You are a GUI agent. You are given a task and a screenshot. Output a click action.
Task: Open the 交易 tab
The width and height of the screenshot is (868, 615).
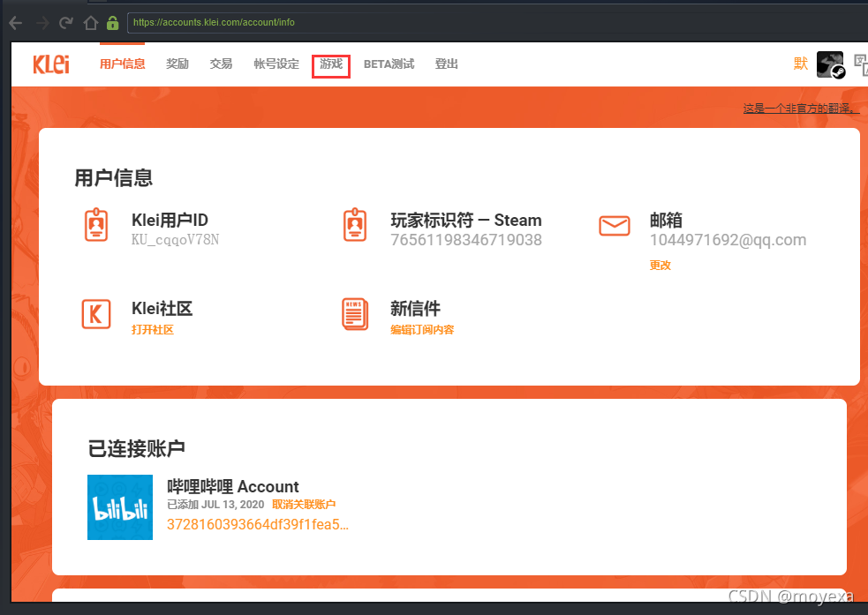pos(221,64)
